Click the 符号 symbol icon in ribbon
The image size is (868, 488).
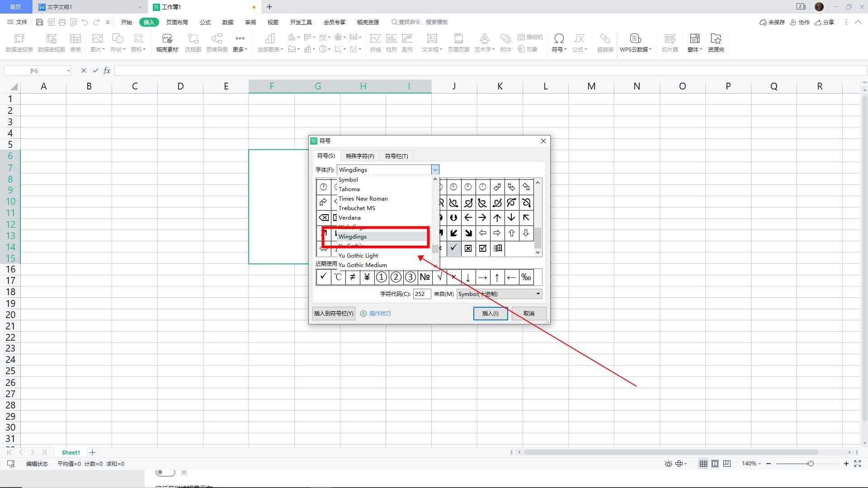click(559, 42)
